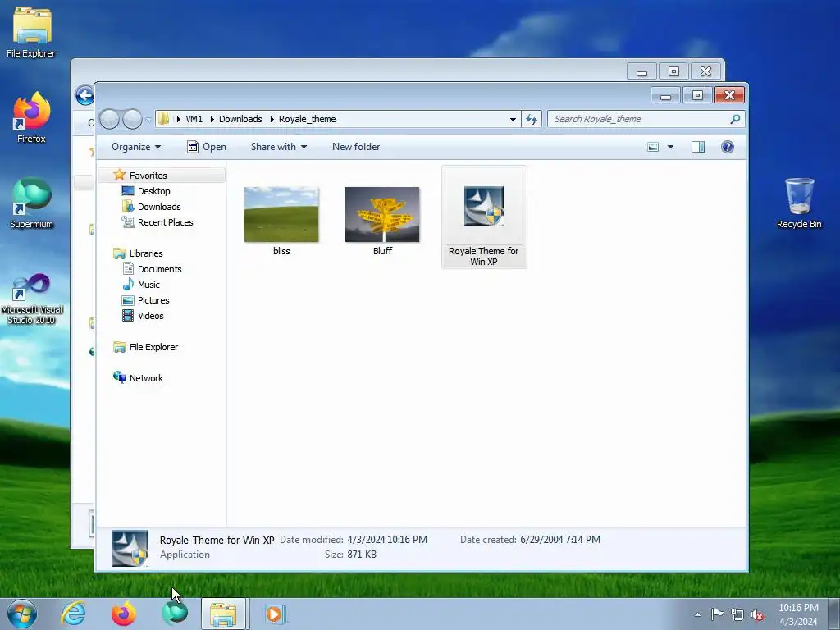Click New folder button
Screen dimensions: 840x630
(x=356, y=147)
